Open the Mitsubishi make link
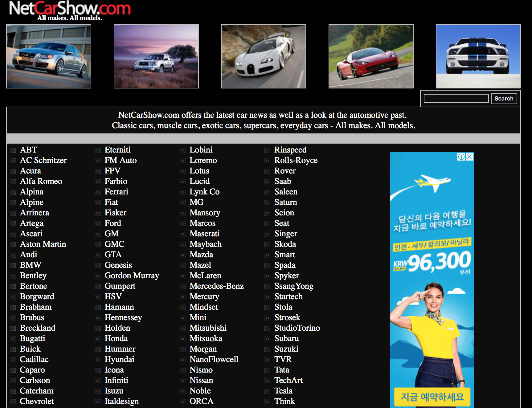The image size is (532, 408). [208, 328]
